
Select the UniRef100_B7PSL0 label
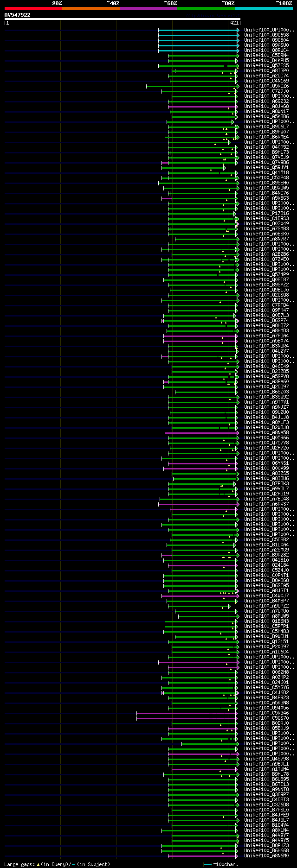click(x=266, y=810)
